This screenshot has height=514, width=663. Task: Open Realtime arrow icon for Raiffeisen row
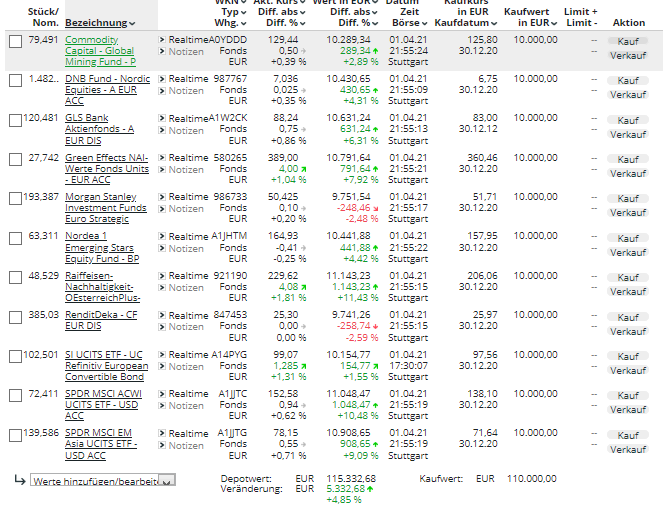(162, 276)
